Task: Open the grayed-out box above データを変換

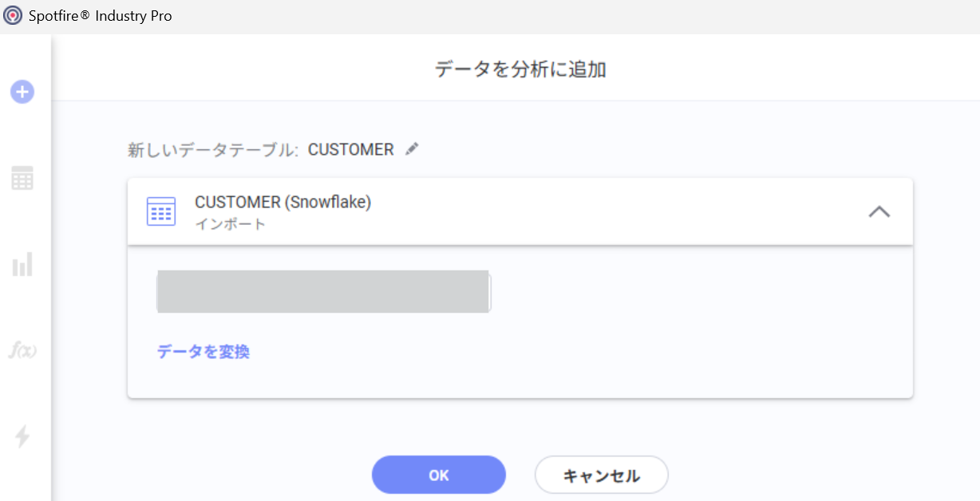Action: tap(323, 291)
